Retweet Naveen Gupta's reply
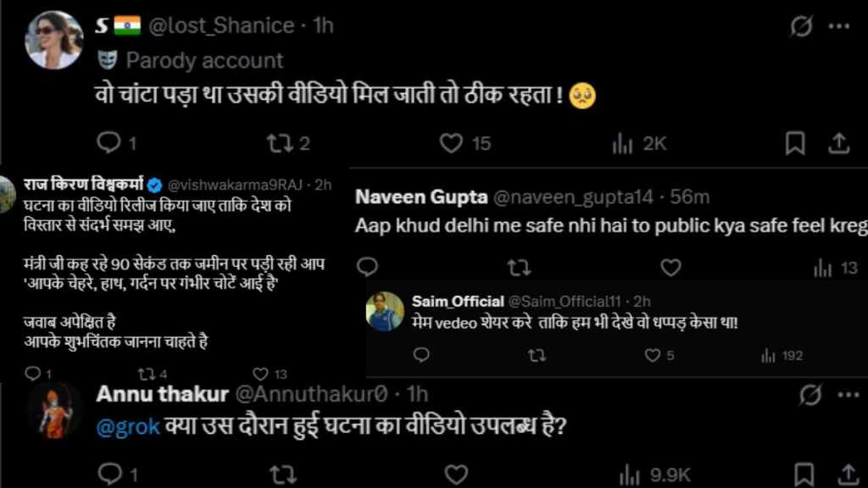Image resolution: width=868 pixels, height=488 pixels. click(518, 269)
